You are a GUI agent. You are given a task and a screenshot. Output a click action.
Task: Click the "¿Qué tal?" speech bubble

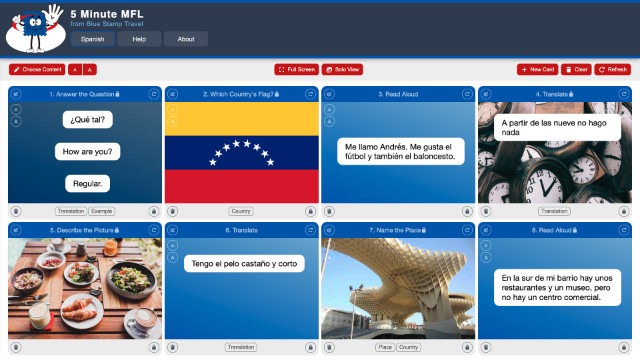[x=88, y=120]
